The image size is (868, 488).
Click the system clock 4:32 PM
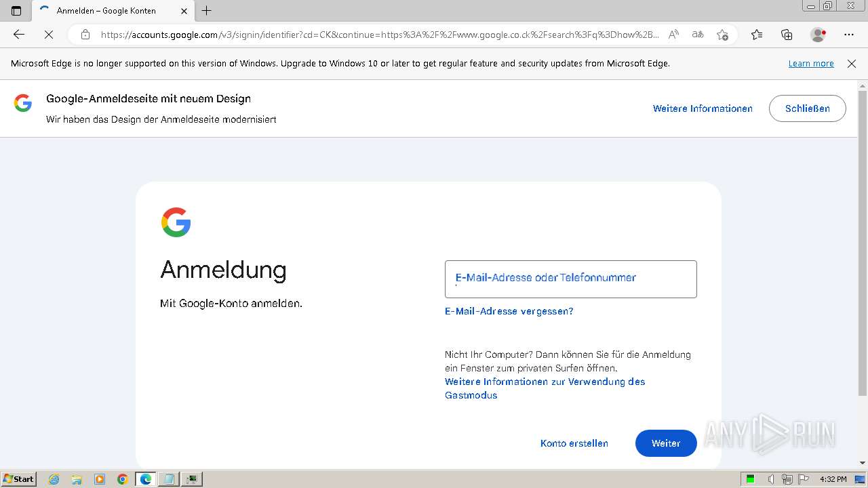click(833, 479)
